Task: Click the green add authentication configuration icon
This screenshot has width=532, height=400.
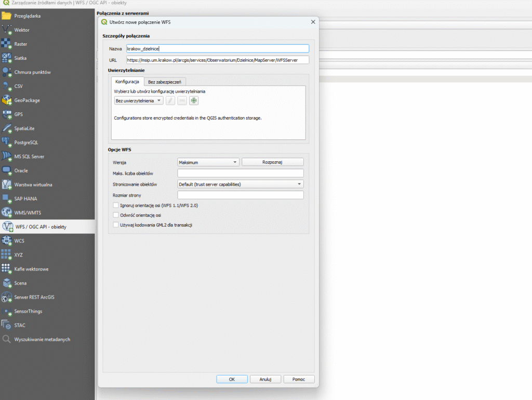Action: (x=194, y=101)
